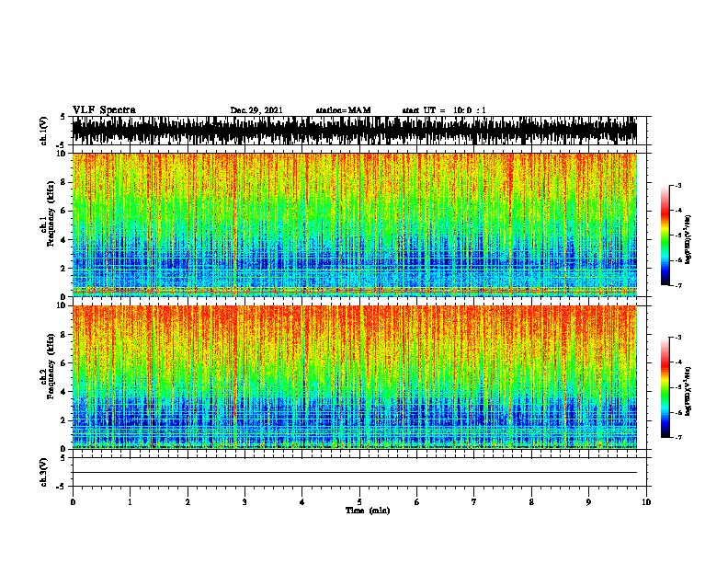Viewport: 728px width, 563px height.
Task: Click the 10 tick on the time axis
Action: coord(646,501)
